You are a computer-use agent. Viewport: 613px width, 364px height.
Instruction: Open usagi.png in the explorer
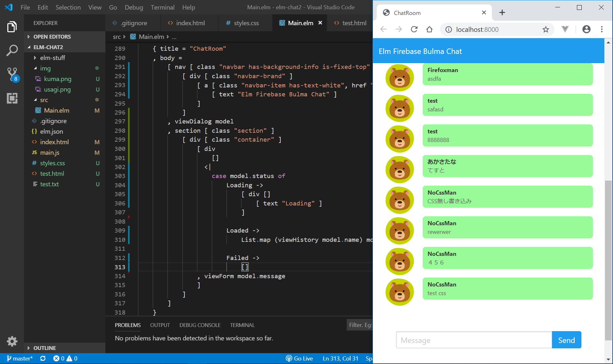tap(64, 89)
